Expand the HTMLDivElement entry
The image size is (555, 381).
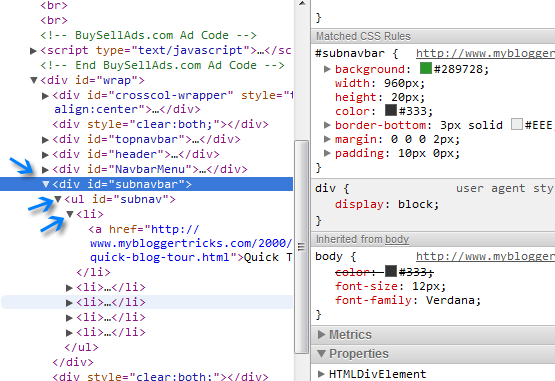coord(321,374)
